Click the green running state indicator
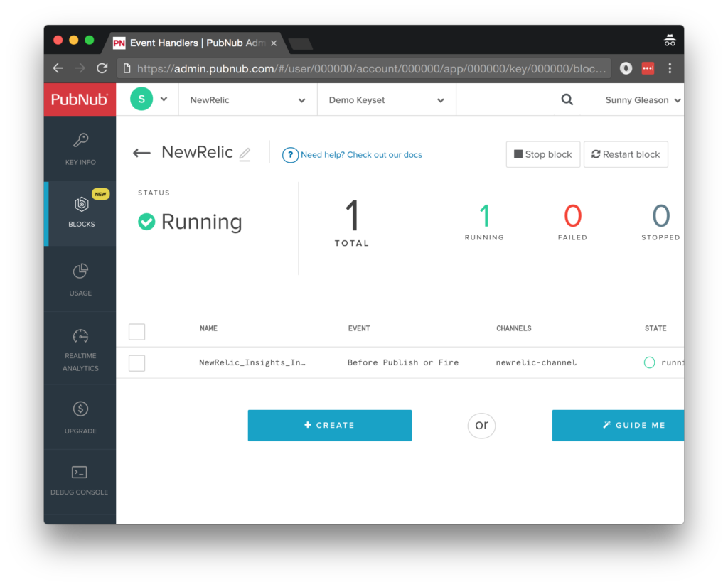Image resolution: width=728 pixels, height=587 pixels. (649, 362)
